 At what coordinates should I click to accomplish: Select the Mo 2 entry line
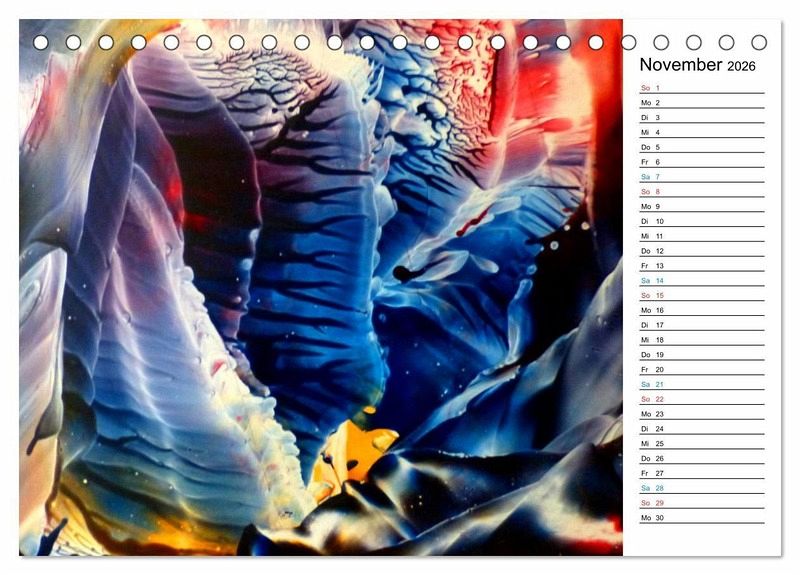[701, 103]
